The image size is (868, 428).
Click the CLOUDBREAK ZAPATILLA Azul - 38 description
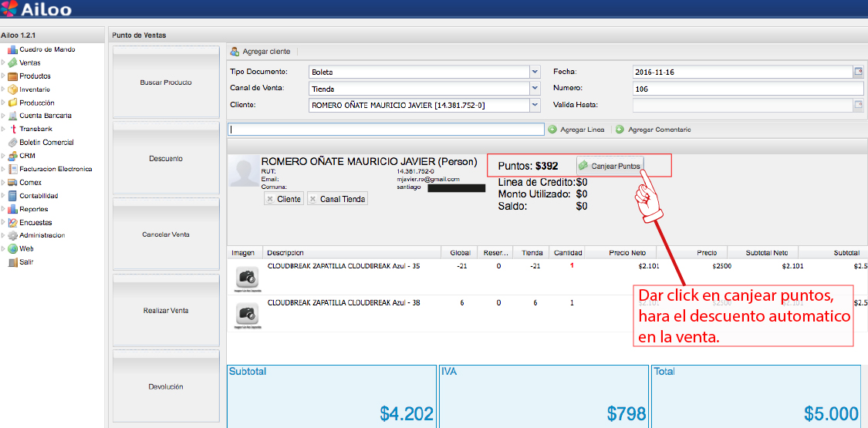[x=343, y=303]
